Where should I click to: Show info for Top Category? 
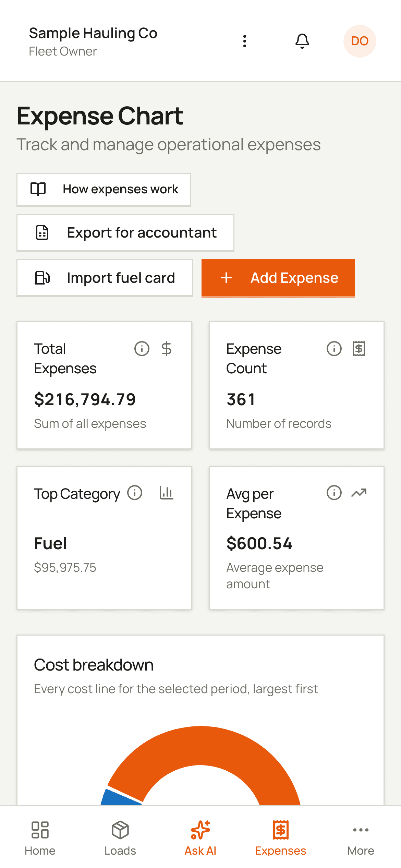135,493
